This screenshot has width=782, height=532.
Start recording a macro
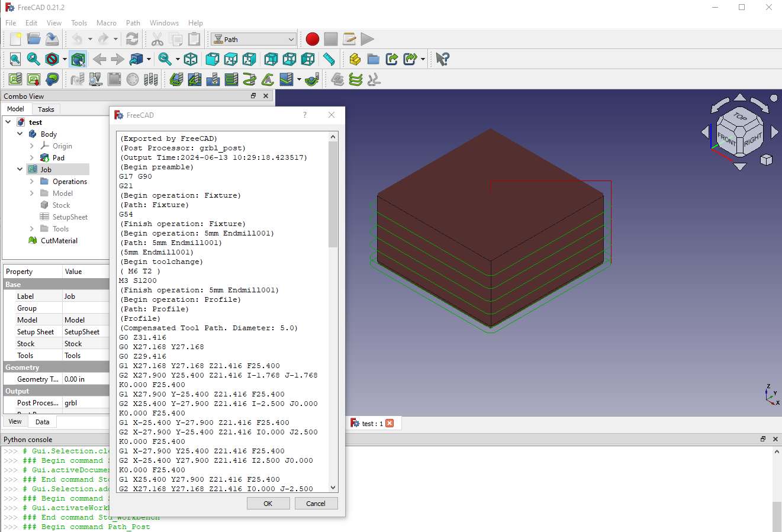click(313, 39)
